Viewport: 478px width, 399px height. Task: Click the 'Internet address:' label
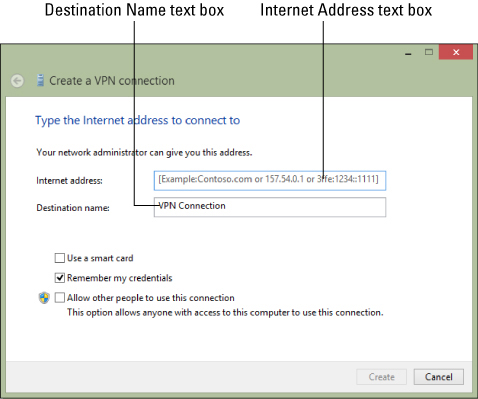point(69,181)
